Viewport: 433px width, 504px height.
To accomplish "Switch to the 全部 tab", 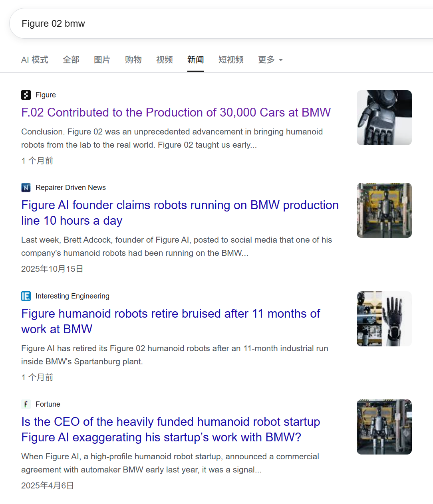I will (71, 60).
